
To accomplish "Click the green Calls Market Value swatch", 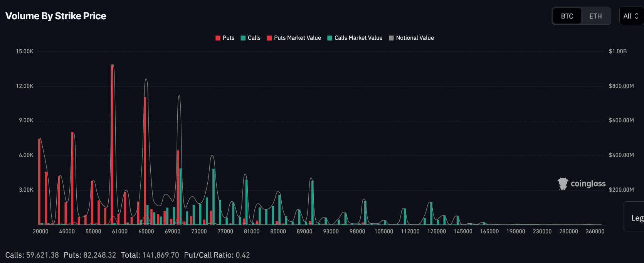I will pos(330,38).
